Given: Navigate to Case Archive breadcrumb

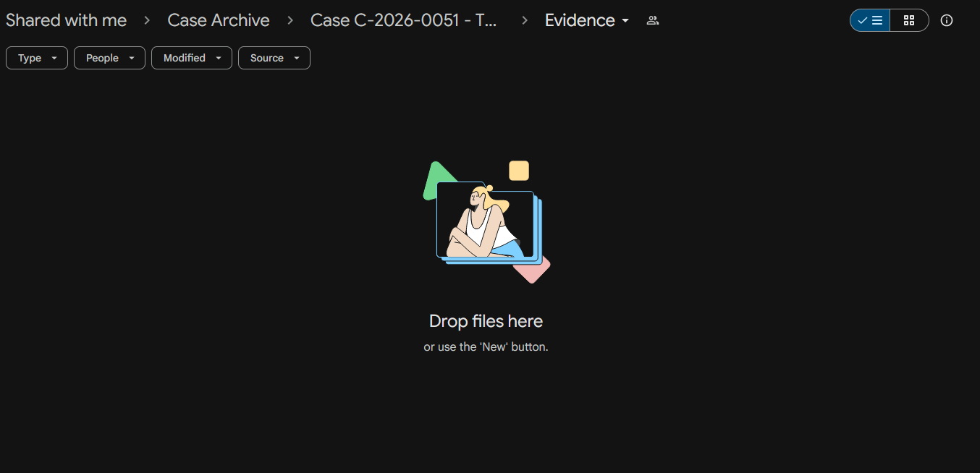Looking at the screenshot, I should pos(219,20).
